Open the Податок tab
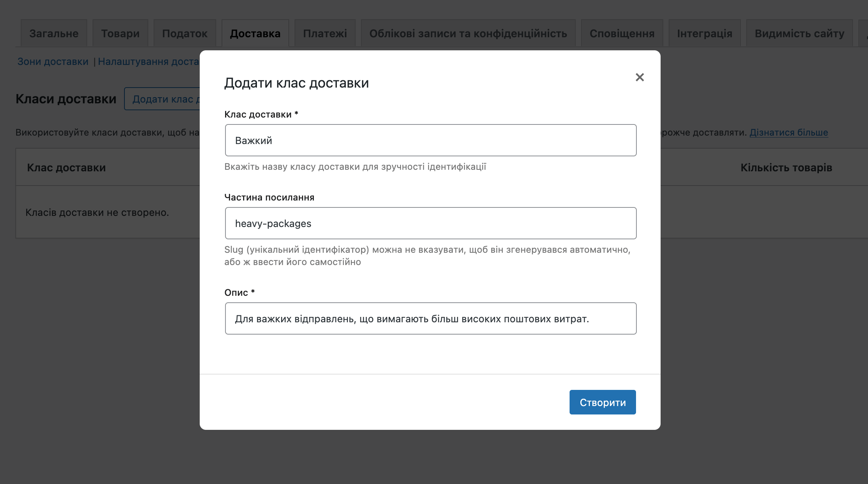The height and width of the screenshot is (484, 868). pos(185,33)
